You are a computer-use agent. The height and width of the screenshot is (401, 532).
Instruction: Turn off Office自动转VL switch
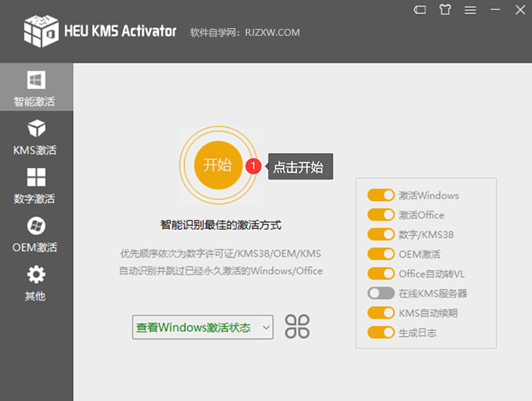click(x=381, y=274)
